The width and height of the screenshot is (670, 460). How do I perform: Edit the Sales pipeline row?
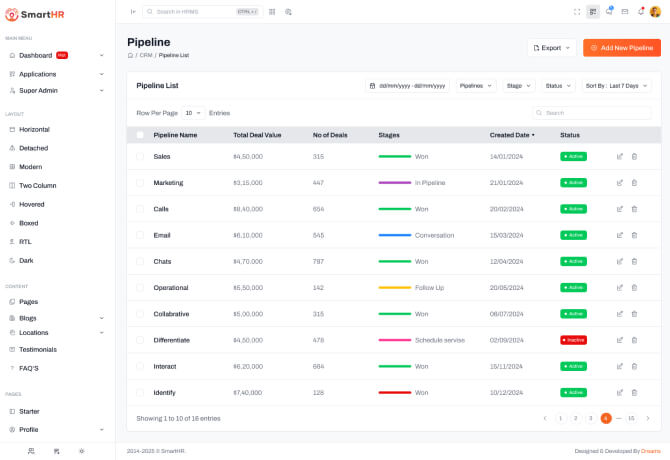click(620, 157)
